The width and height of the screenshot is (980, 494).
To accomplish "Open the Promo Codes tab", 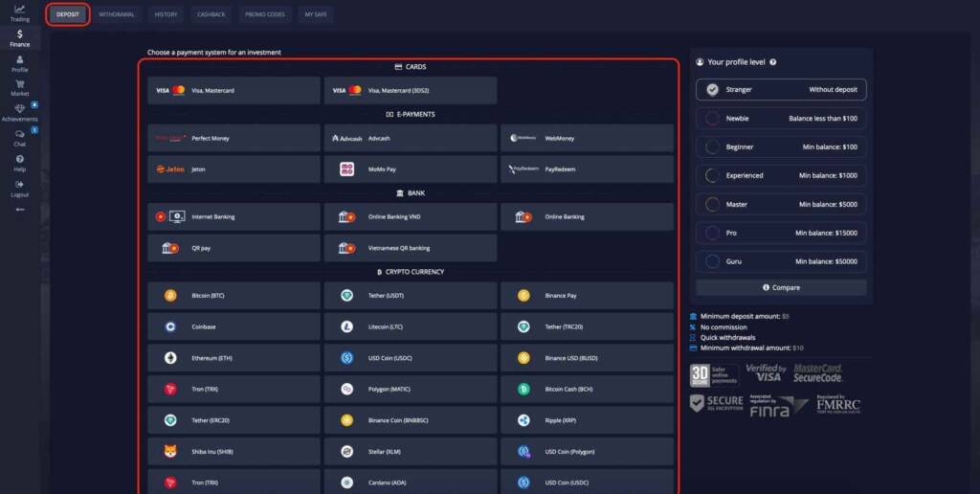I will click(x=264, y=14).
